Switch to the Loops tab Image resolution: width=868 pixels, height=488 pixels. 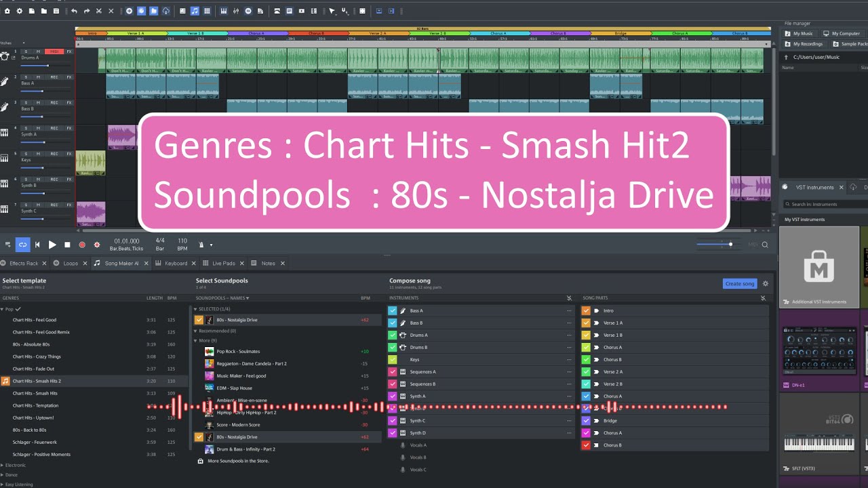point(71,263)
